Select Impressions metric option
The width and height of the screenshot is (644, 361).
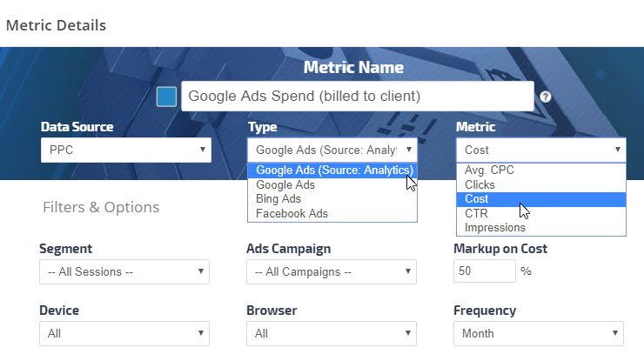tap(494, 227)
